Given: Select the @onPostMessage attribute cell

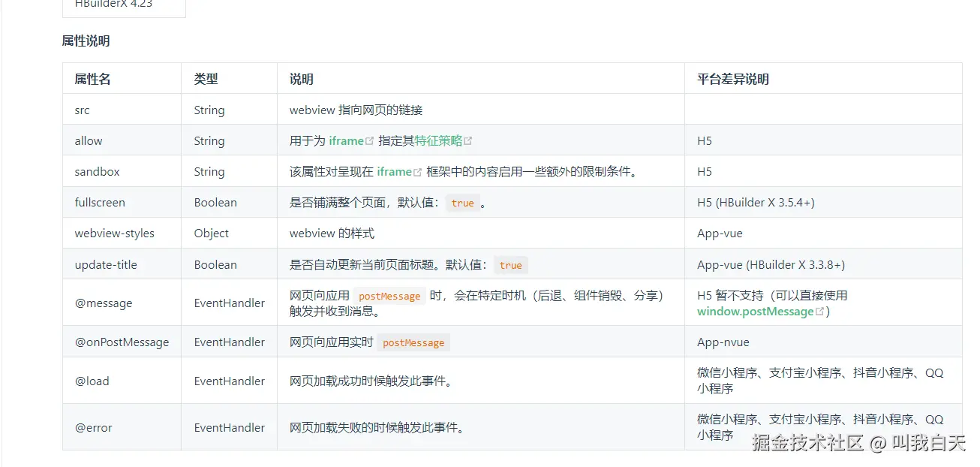Looking at the screenshot, I should click(x=122, y=342).
